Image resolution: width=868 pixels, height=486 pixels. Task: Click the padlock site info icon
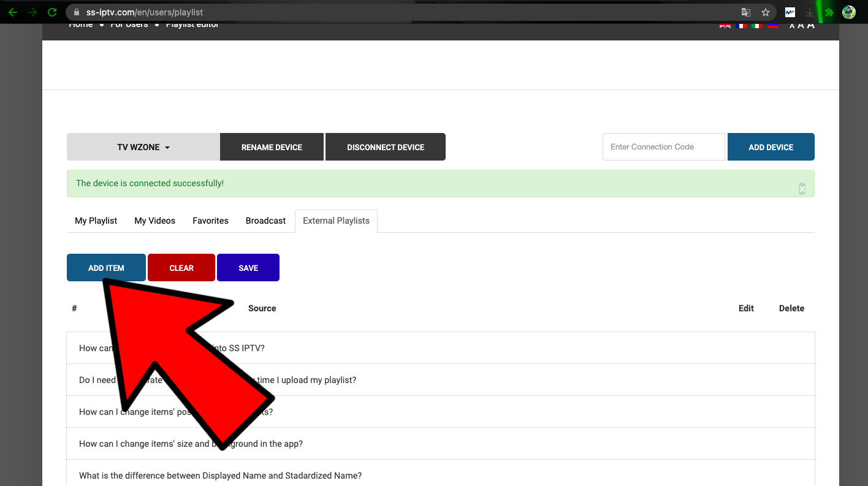(77, 12)
